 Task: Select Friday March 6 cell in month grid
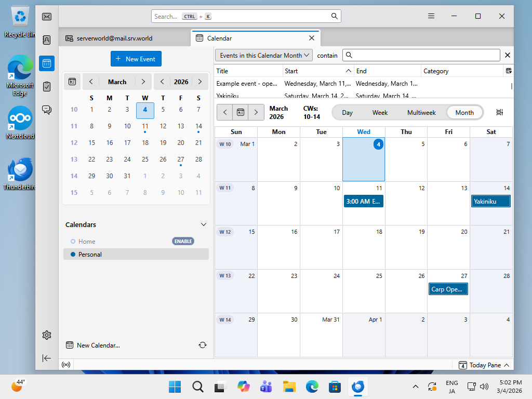pyautogui.click(x=448, y=159)
